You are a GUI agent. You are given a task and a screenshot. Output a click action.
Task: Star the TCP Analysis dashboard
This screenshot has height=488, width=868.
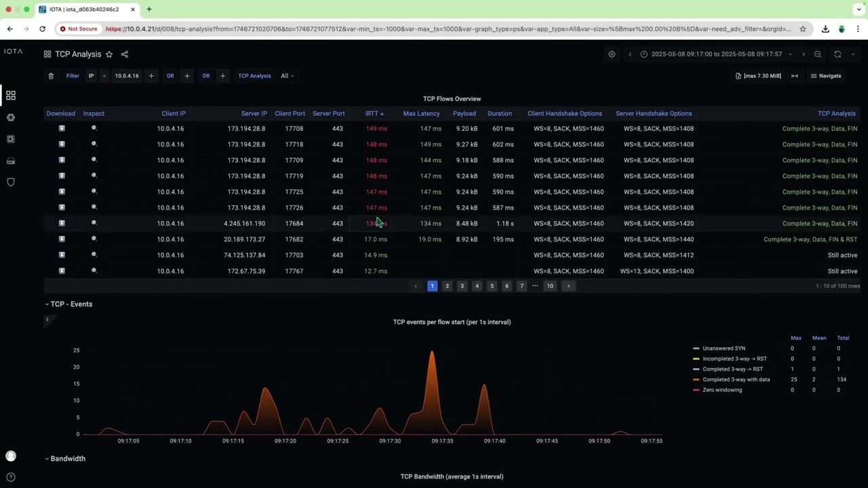tap(109, 54)
